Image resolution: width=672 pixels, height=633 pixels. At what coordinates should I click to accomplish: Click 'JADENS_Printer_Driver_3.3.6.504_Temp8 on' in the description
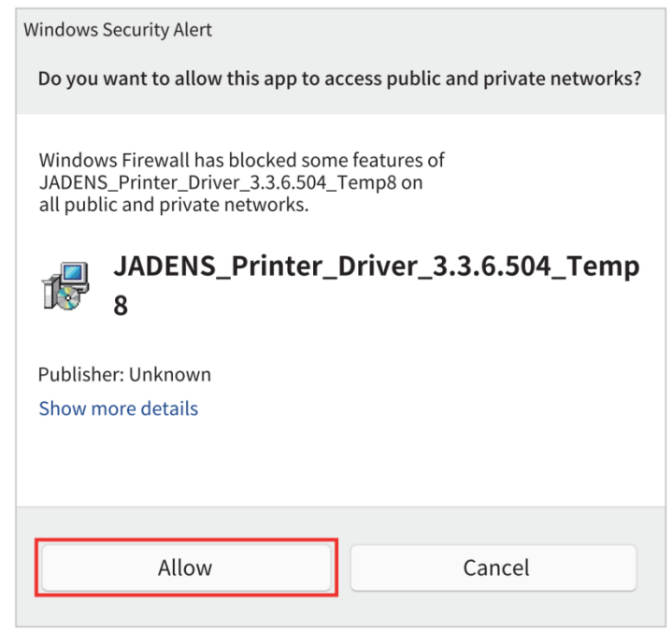click(x=231, y=183)
